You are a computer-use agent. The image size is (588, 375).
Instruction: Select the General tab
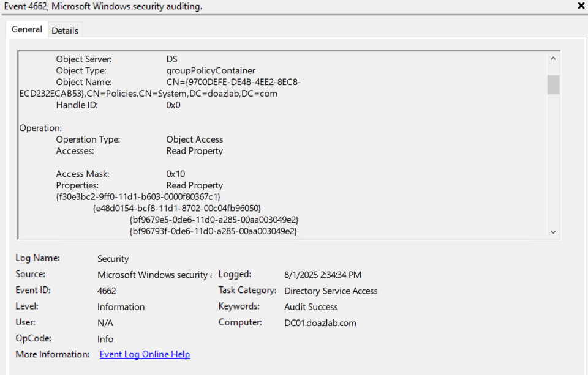point(27,29)
